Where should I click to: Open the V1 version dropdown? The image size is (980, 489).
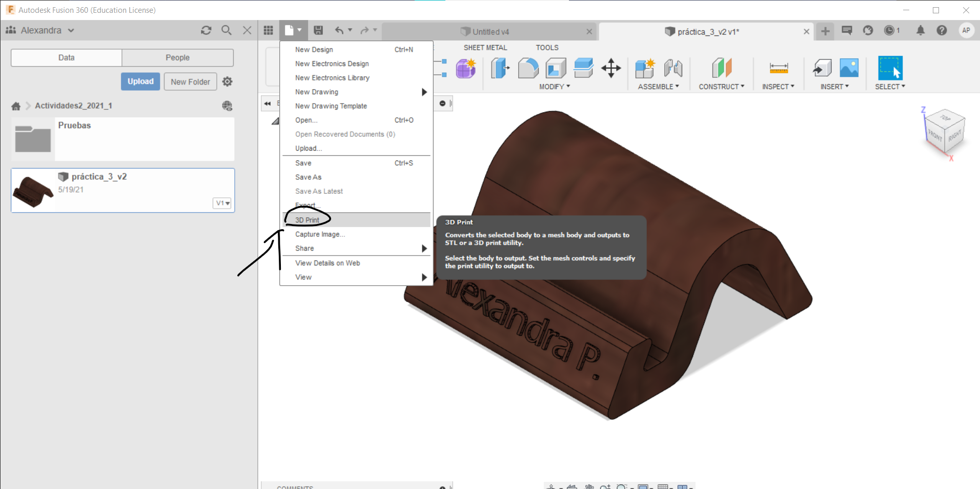click(x=222, y=203)
